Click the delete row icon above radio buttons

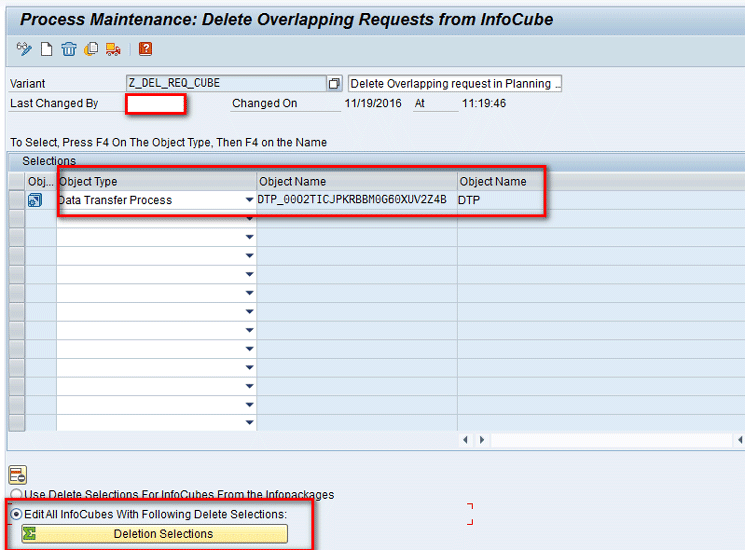[17, 475]
